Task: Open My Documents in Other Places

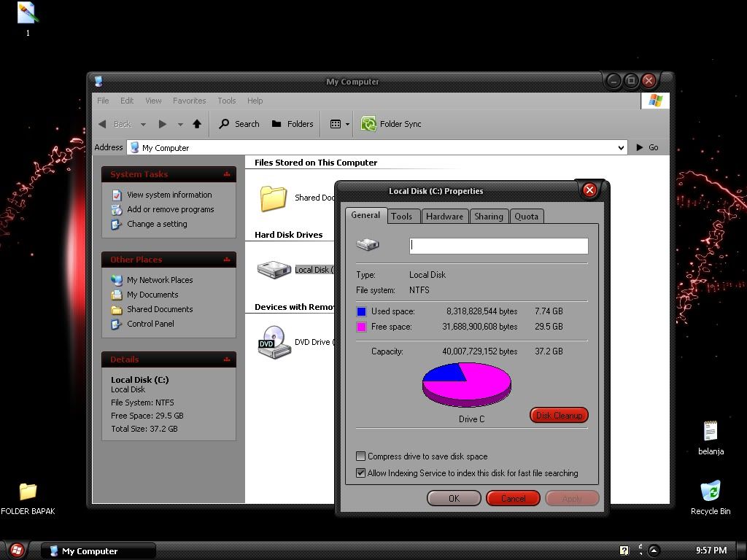Action: pyautogui.click(x=152, y=295)
